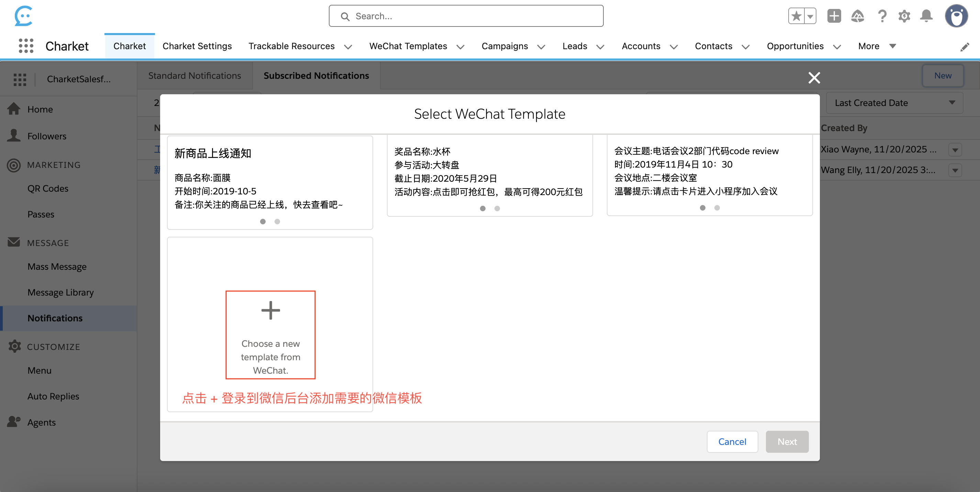
Task: Toggle favorite with the star icon
Action: tap(796, 16)
